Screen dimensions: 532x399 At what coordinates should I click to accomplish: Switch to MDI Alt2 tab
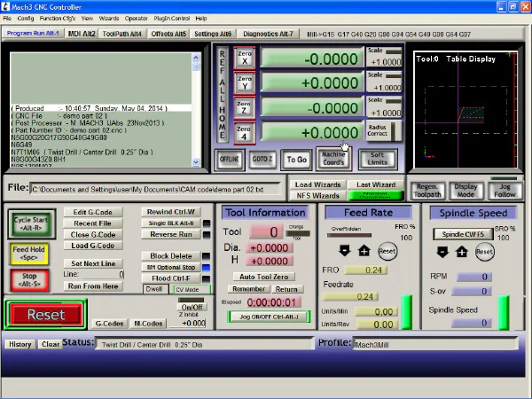(x=82, y=34)
